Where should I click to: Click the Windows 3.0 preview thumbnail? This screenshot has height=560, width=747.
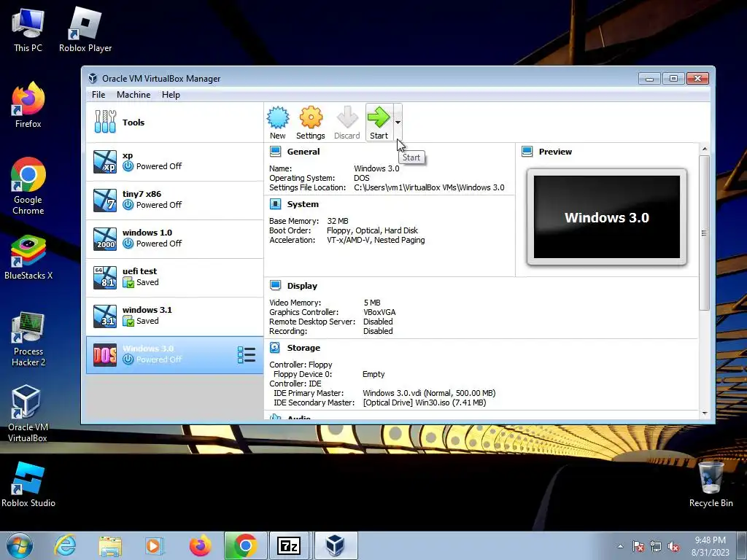point(606,217)
